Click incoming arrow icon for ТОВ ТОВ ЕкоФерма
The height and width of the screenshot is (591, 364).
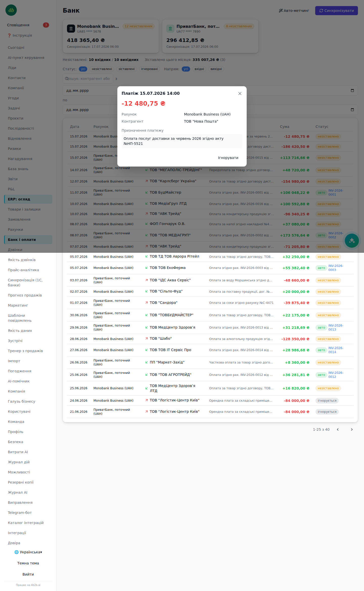coord(147,268)
